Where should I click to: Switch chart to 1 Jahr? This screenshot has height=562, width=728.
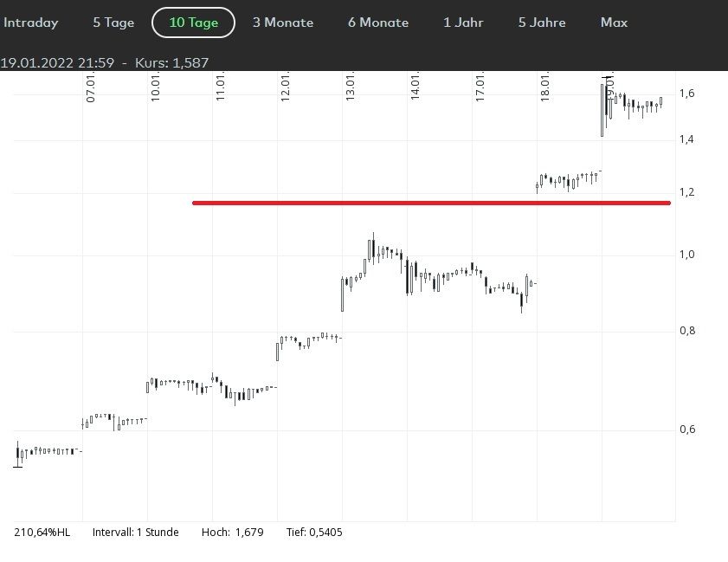(x=463, y=23)
